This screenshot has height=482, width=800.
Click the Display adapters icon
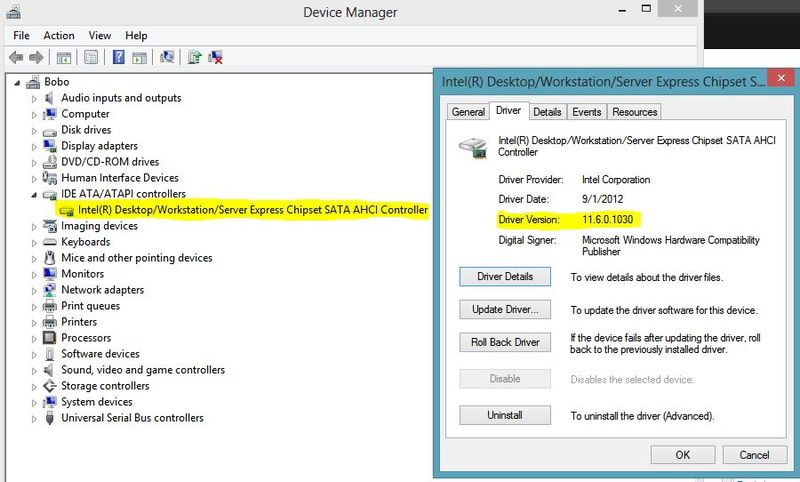(x=49, y=145)
